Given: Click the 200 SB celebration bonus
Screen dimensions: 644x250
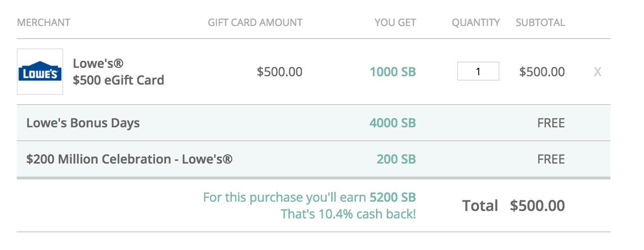Looking at the screenshot, I should (x=396, y=159).
